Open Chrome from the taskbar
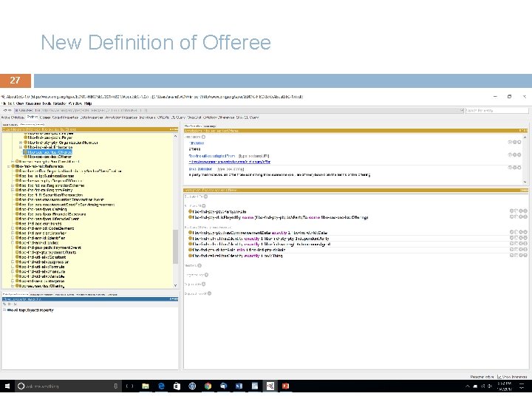 [x=208, y=386]
